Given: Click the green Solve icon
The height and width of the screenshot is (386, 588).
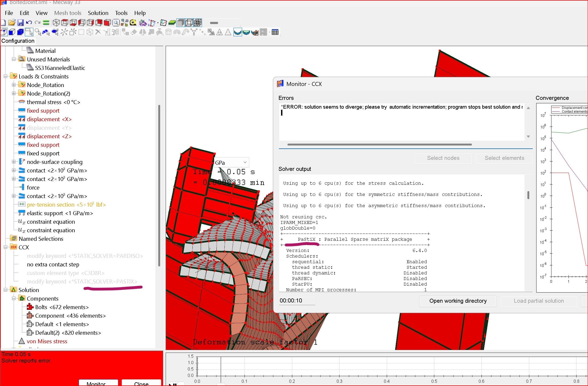Looking at the screenshot, I should click(x=46, y=23).
